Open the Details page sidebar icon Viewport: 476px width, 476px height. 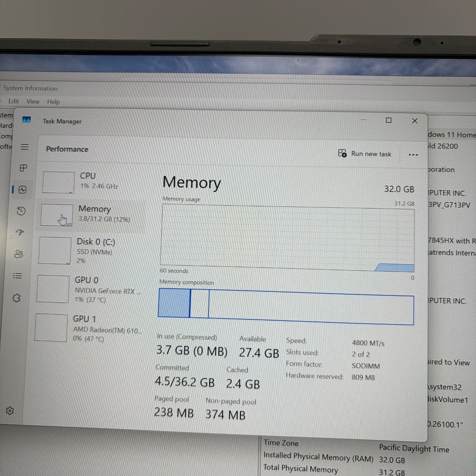(18, 276)
